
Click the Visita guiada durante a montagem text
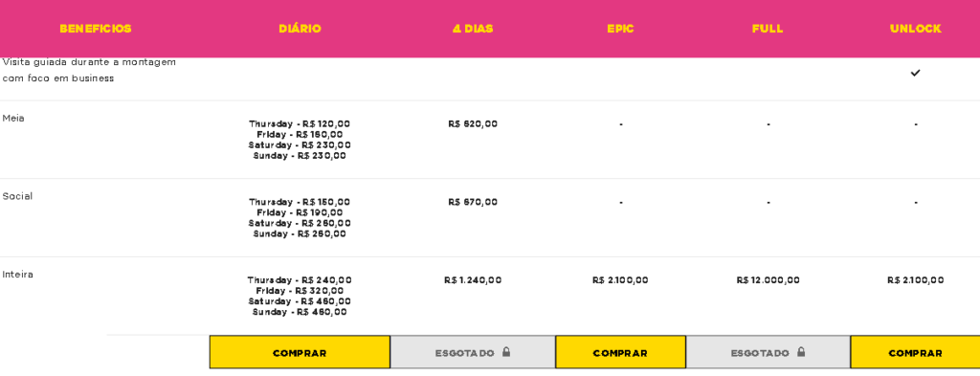[x=89, y=62]
